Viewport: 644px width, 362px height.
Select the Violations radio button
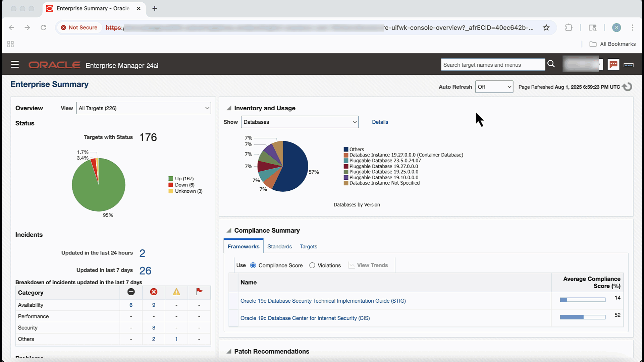(x=312, y=265)
